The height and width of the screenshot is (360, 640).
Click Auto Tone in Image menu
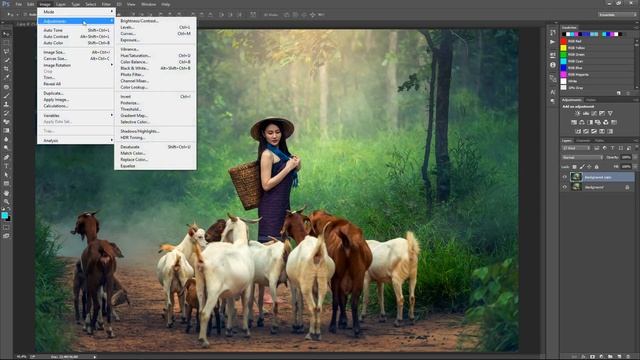(x=76, y=30)
